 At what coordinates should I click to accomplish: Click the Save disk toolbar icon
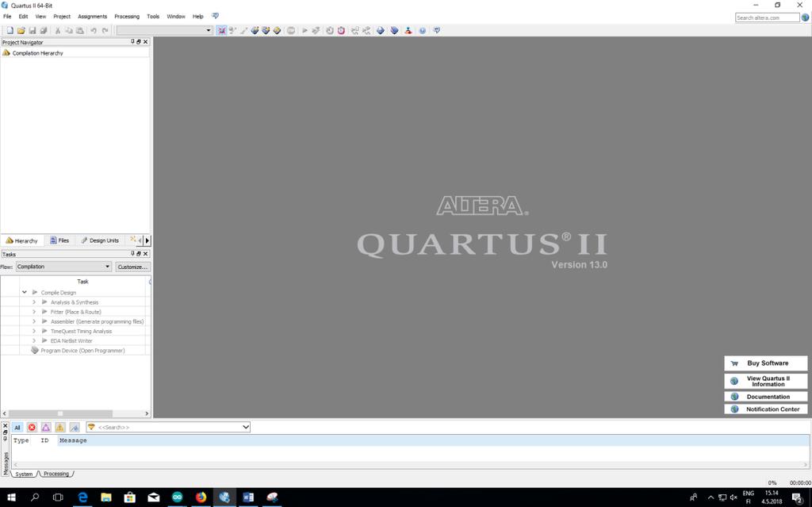[32, 31]
